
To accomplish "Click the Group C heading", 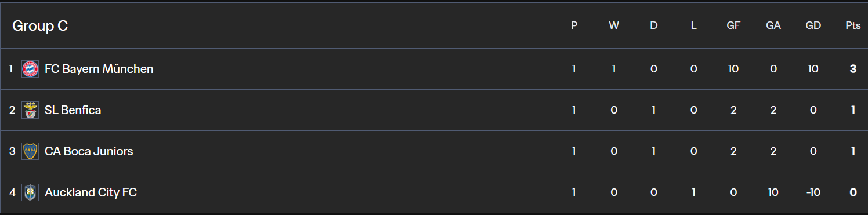I will tap(40, 26).
